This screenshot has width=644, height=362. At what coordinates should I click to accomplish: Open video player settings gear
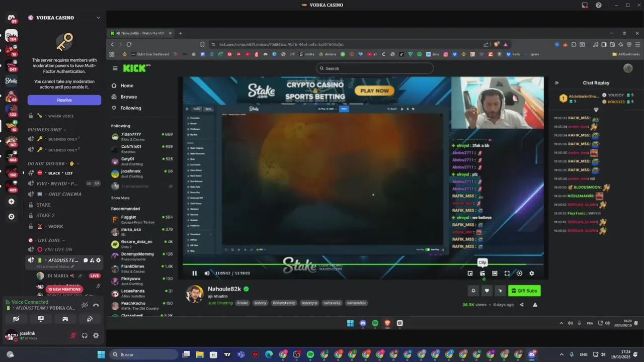point(532,274)
